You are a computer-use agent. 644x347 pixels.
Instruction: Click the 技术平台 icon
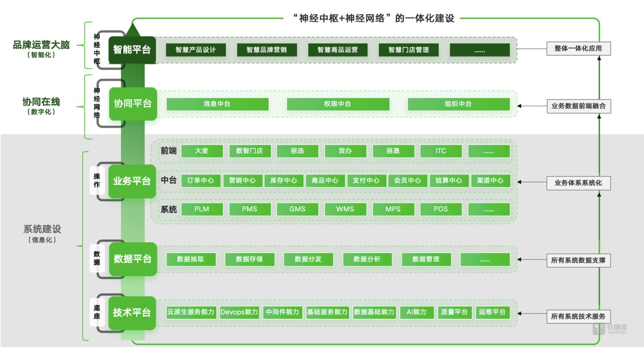pyautogui.click(x=131, y=313)
